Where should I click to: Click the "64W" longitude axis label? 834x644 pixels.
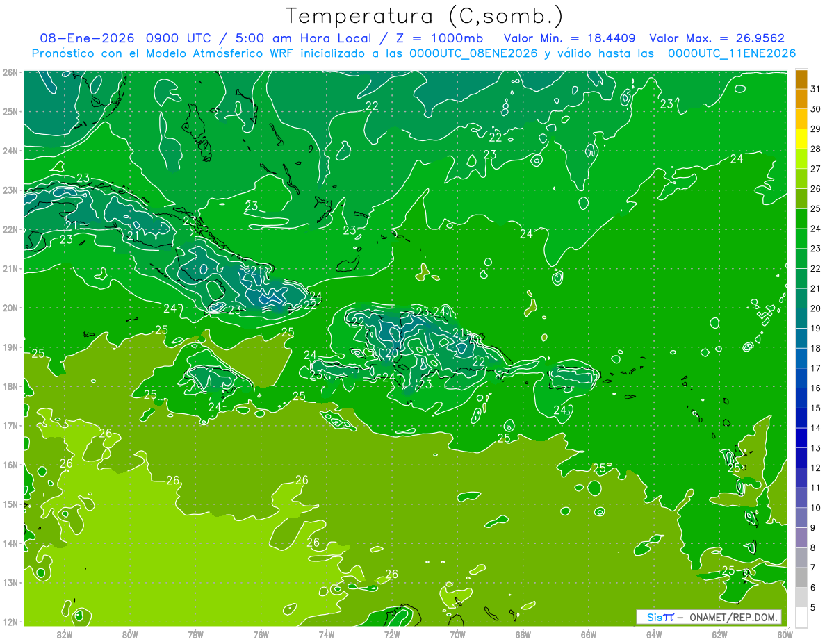pos(654,634)
